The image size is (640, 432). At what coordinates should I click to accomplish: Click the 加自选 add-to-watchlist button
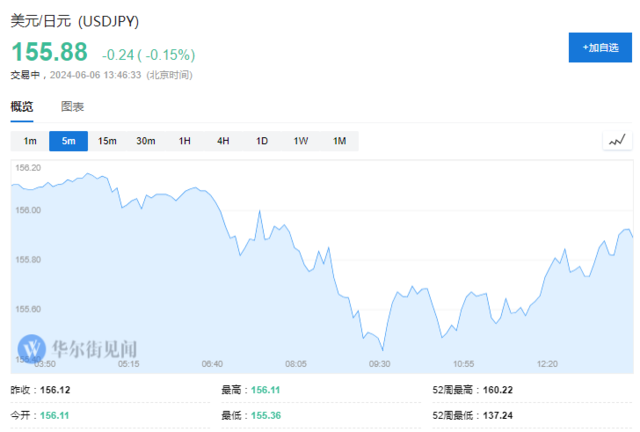click(600, 47)
